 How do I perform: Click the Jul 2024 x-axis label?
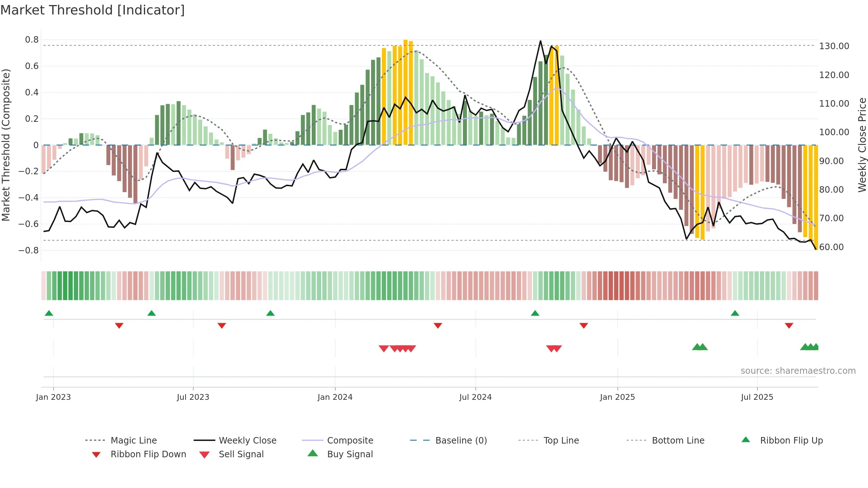tap(475, 397)
